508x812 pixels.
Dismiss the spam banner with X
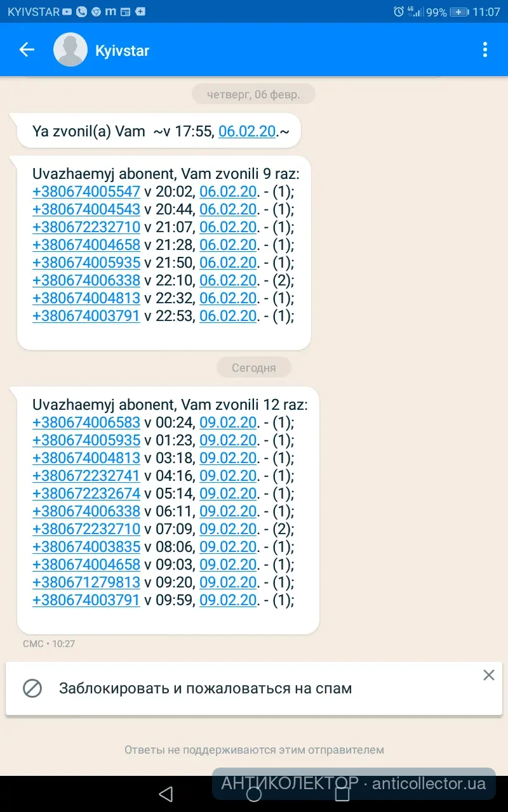[x=488, y=675]
